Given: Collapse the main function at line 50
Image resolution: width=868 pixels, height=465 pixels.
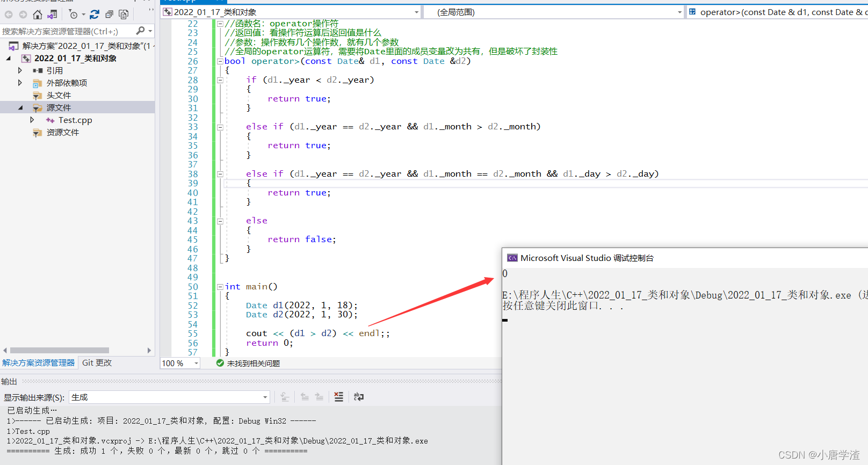Looking at the screenshot, I should point(220,287).
